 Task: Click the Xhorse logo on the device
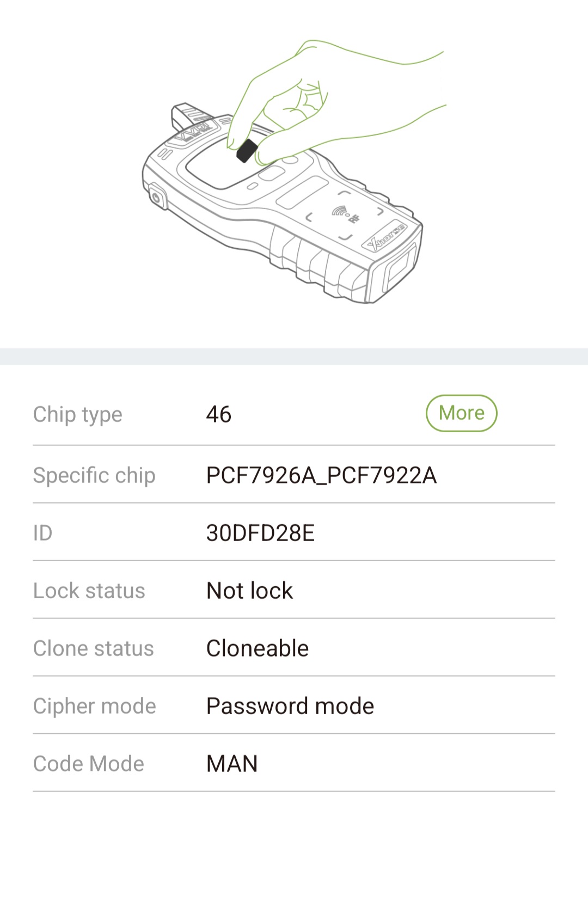tap(386, 236)
